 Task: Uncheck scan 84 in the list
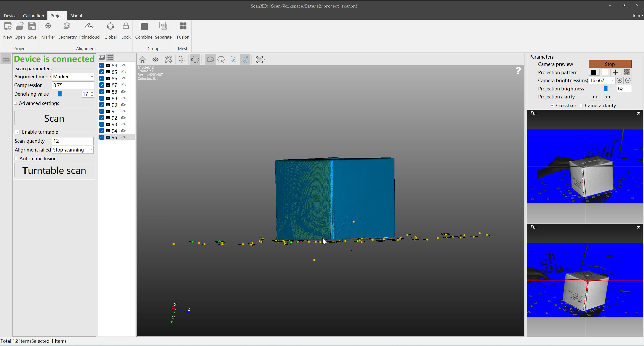102,65
